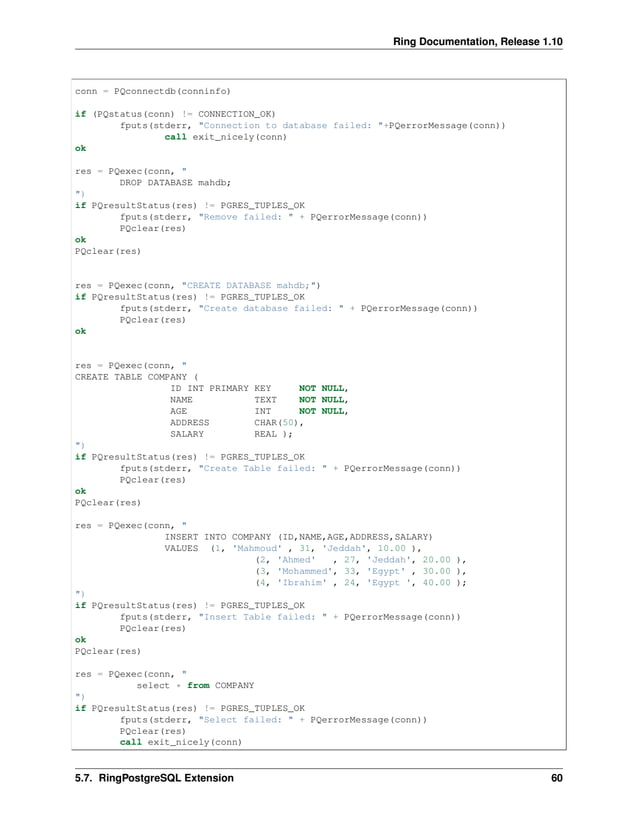Click the 'CREATE DATABASE mahdb;' string
The width and height of the screenshot is (638, 825).
coord(248,285)
